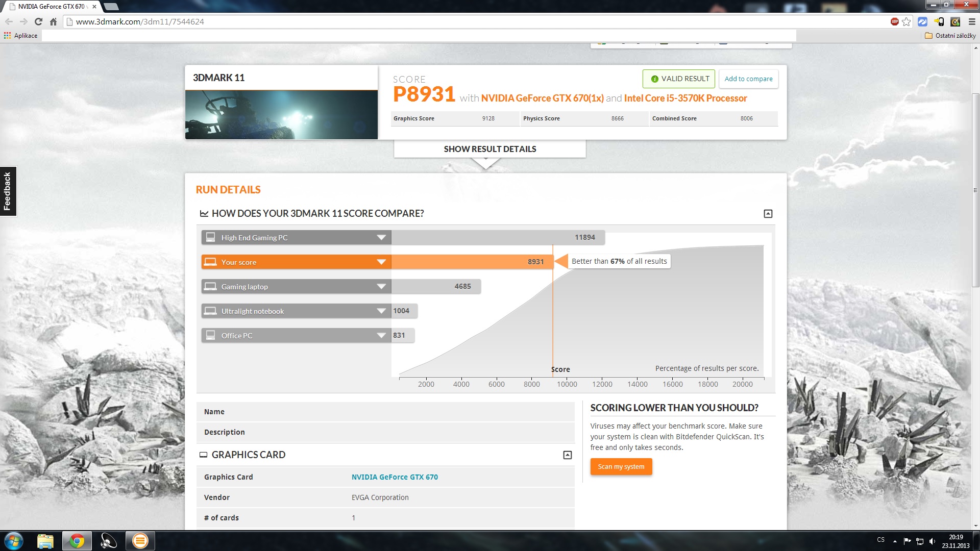Open the network tray icon

coord(920,541)
